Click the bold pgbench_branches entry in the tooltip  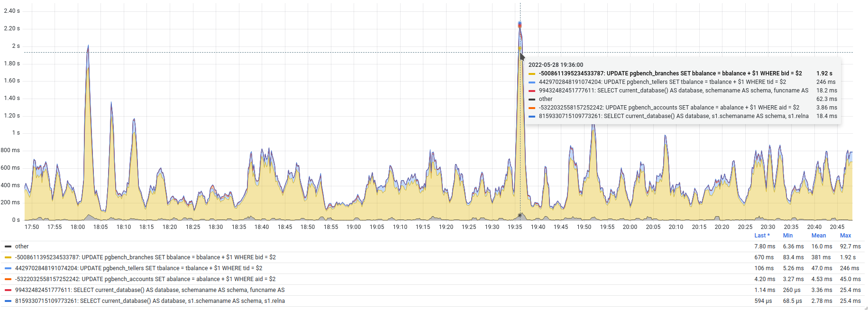pyautogui.click(x=670, y=73)
